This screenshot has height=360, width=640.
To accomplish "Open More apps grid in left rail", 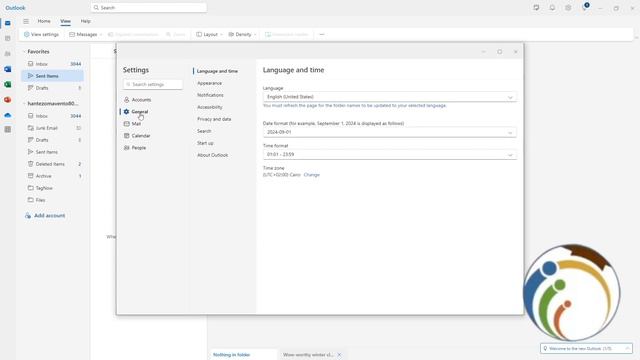I will 7,129.
